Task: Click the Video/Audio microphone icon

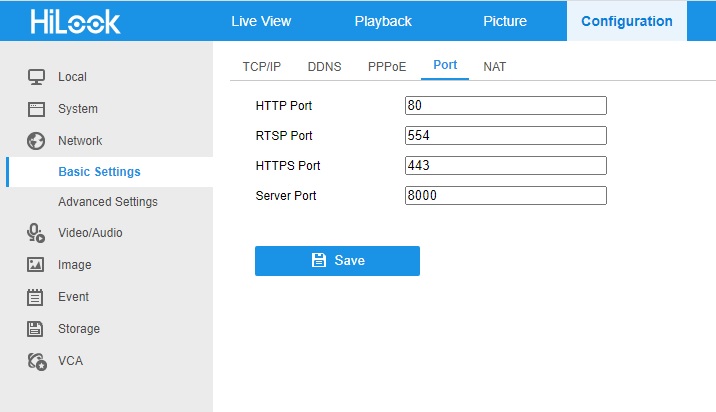Action: click(36, 233)
